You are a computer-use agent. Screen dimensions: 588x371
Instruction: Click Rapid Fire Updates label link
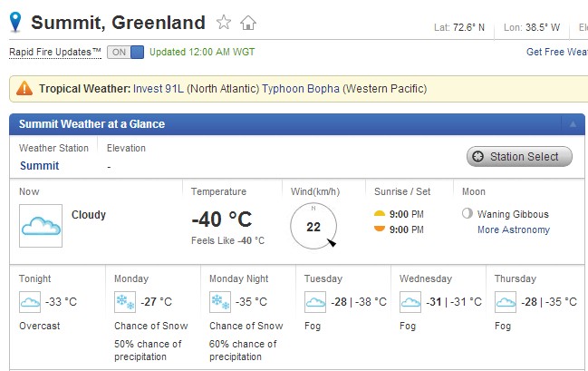click(x=55, y=52)
